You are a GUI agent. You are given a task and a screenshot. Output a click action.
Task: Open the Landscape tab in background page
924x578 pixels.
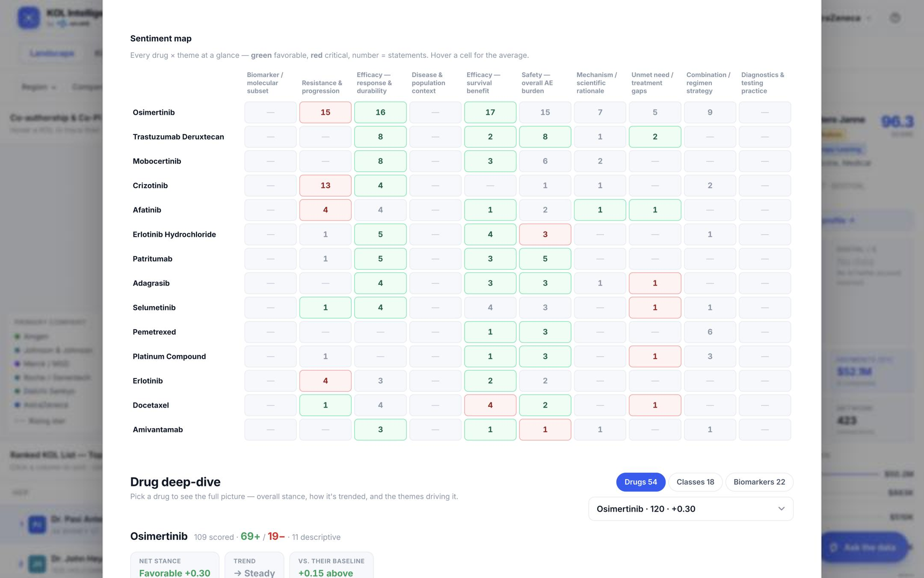pos(52,53)
